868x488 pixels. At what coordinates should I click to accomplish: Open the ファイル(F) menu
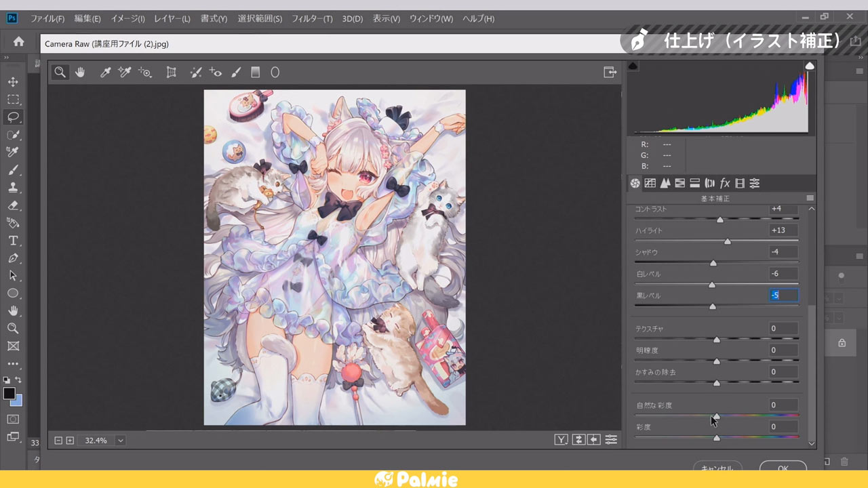tap(47, 19)
